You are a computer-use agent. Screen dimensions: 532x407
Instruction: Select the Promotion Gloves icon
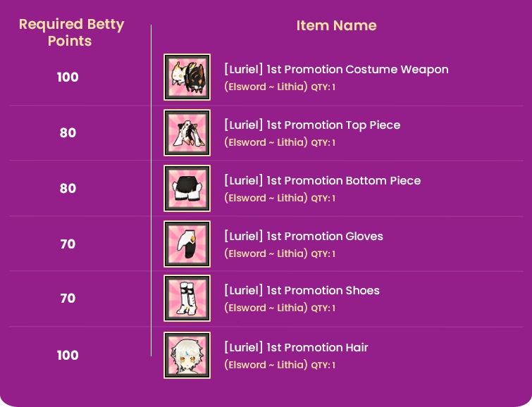pos(187,244)
